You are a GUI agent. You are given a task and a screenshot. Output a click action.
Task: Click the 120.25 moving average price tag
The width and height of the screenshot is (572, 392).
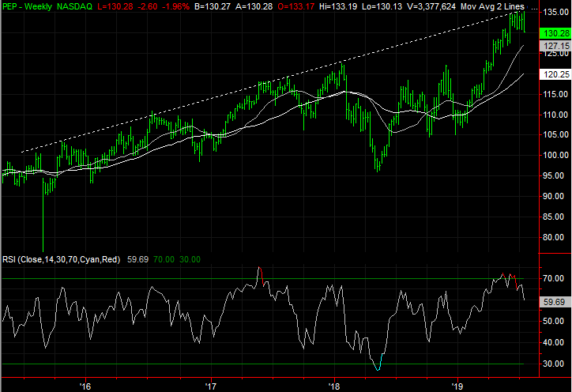pos(555,74)
